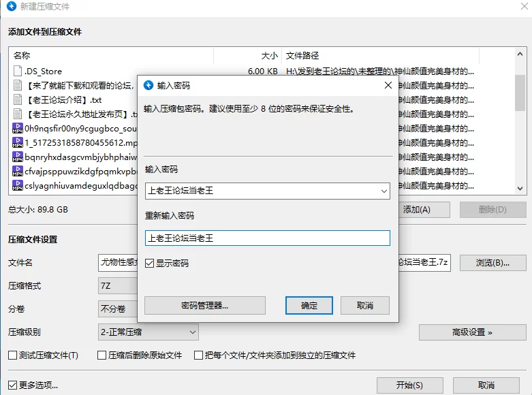532x395 pixels.
Task: Close the 新建压缩文件 window
Action: pos(525,6)
